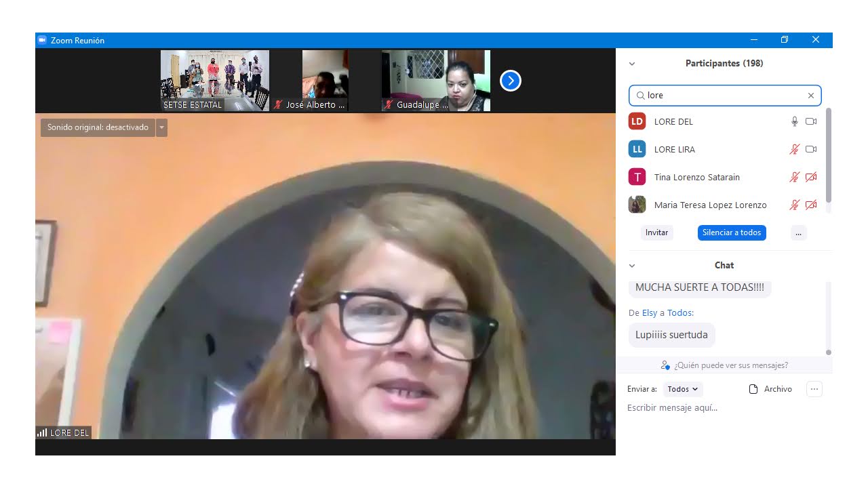
Task: Click the LD avatar for LORE DEL
Action: coord(637,121)
